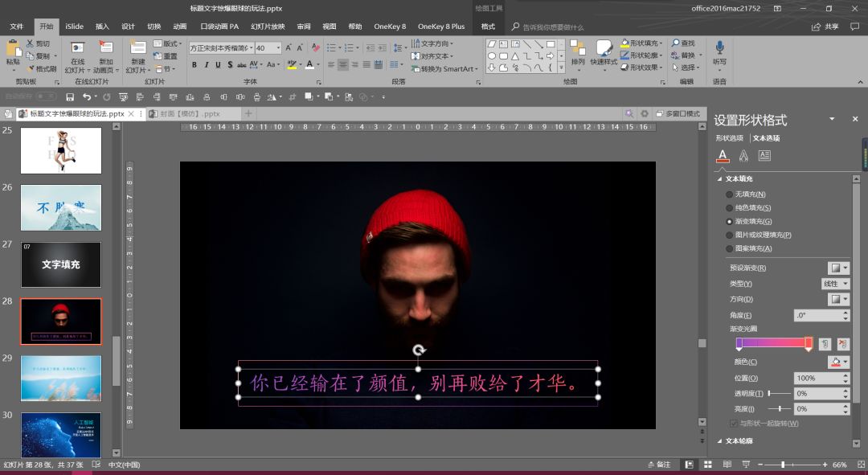Image resolution: width=868 pixels, height=475 pixels.
Task: Open the Arrange (排列) tool
Action: (577, 54)
